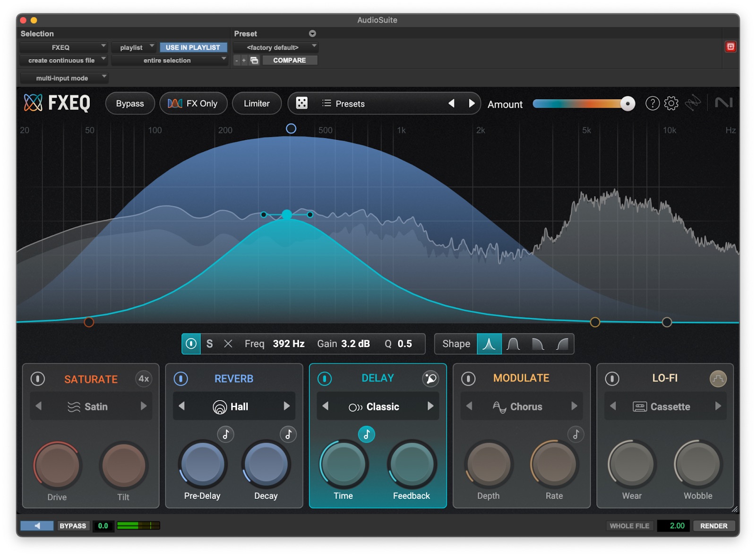Click the Limiter button
Image resolution: width=756 pixels, height=556 pixels.
257,103
